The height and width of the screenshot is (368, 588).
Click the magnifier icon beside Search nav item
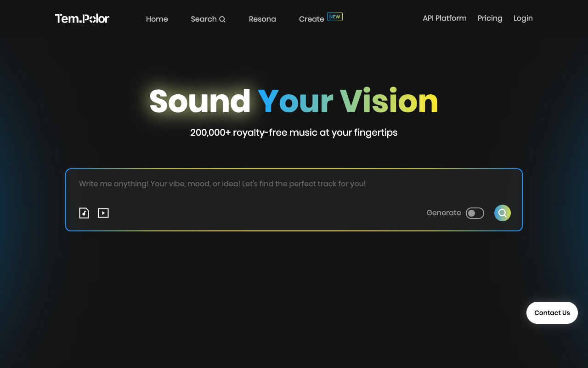tap(222, 19)
